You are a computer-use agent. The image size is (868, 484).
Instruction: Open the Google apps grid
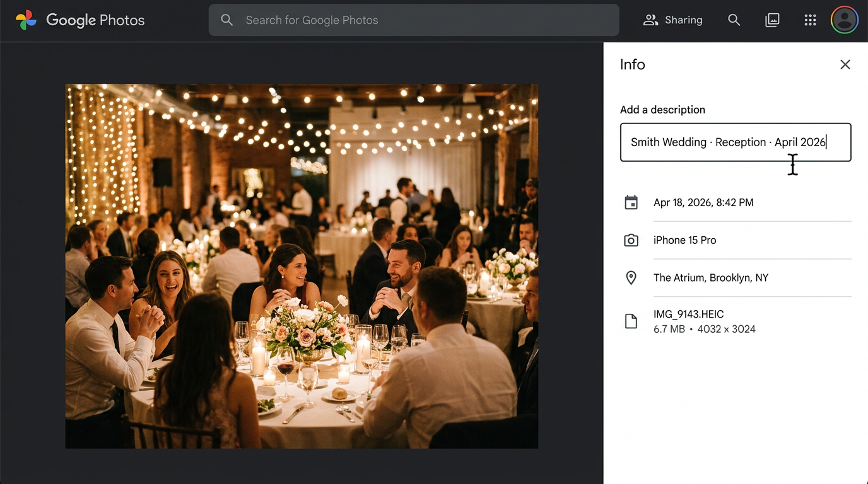tap(810, 20)
